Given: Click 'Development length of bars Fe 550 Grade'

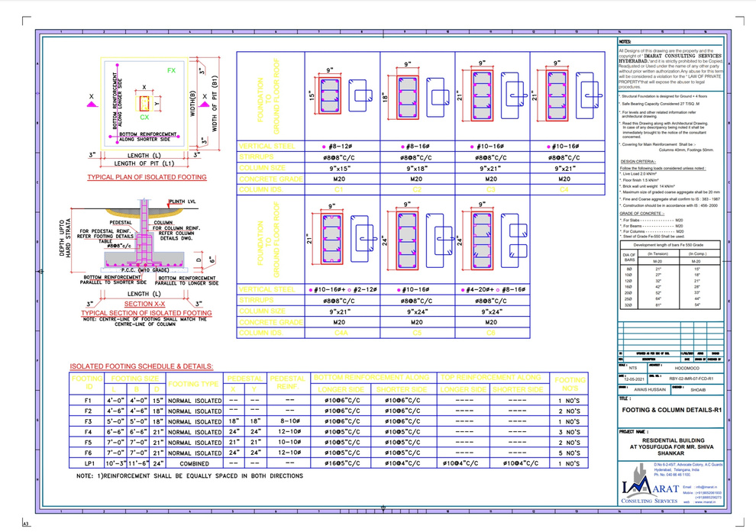Looking at the screenshot, I should tap(668, 245).
